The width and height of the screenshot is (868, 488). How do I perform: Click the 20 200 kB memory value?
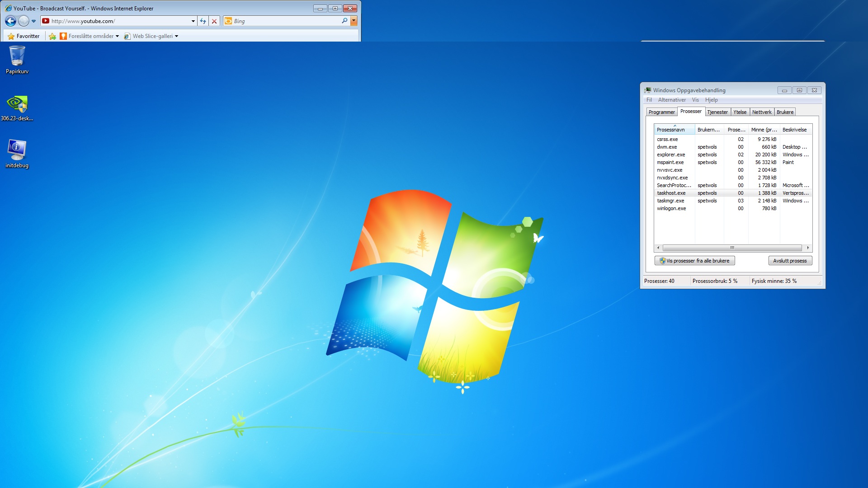(x=765, y=155)
